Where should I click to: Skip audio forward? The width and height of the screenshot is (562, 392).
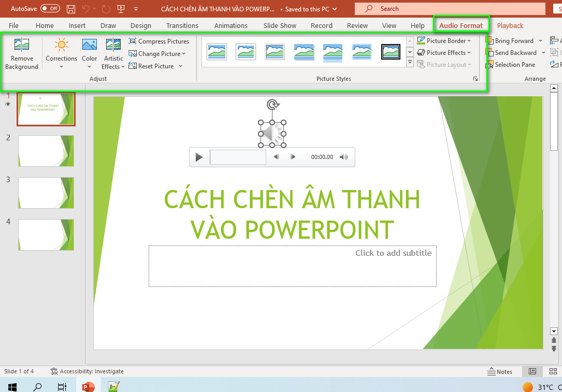293,156
